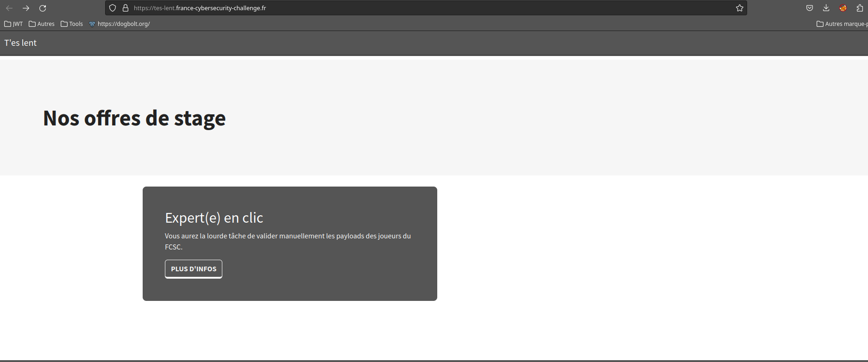Screen dimensions: 868x362
Task: Go back to the previous page
Action: [x=9, y=8]
